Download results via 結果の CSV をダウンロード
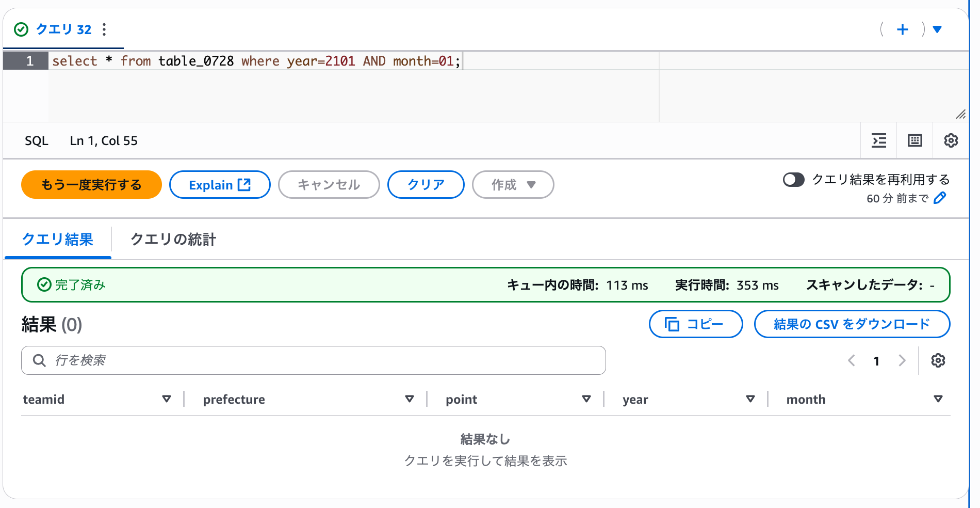 coord(852,324)
